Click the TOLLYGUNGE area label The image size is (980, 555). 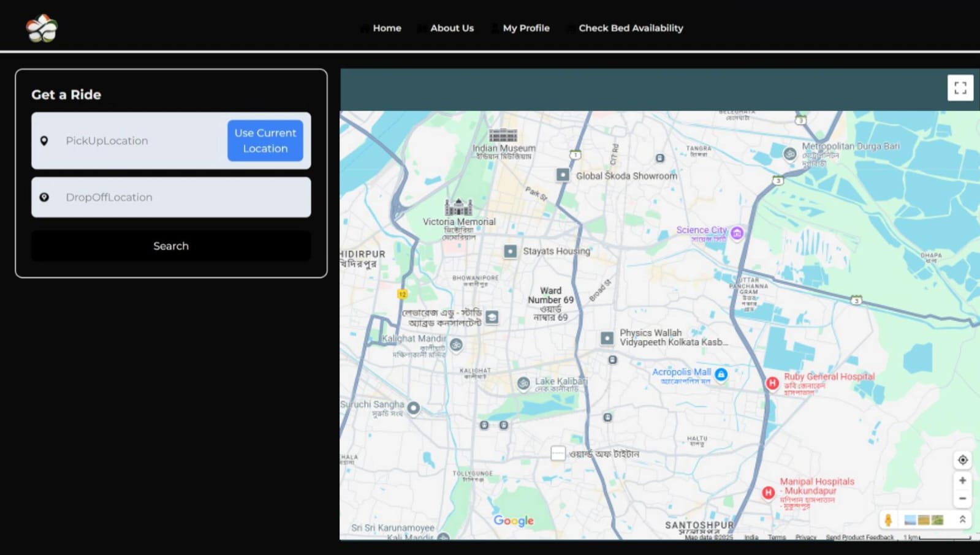pyautogui.click(x=473, y=473)
